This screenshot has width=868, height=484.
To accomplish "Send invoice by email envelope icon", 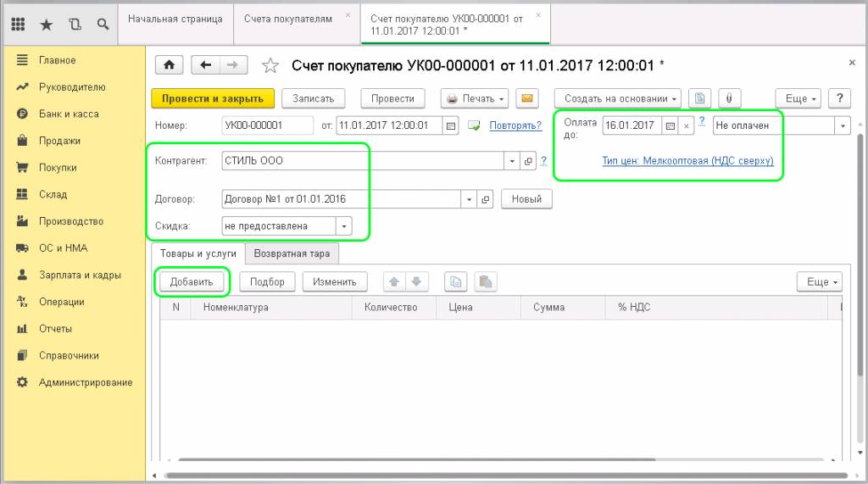I will click(x=527, y=98).
